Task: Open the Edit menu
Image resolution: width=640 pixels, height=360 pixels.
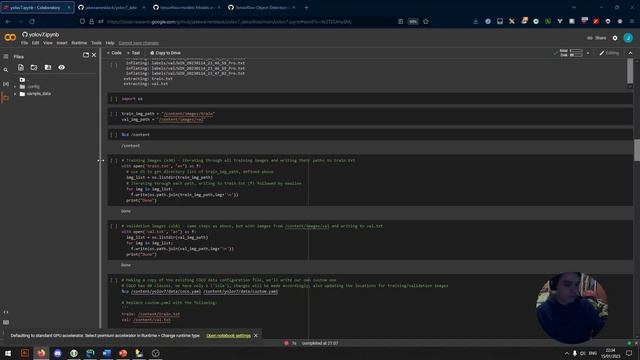Action: (x=36, y=43)
